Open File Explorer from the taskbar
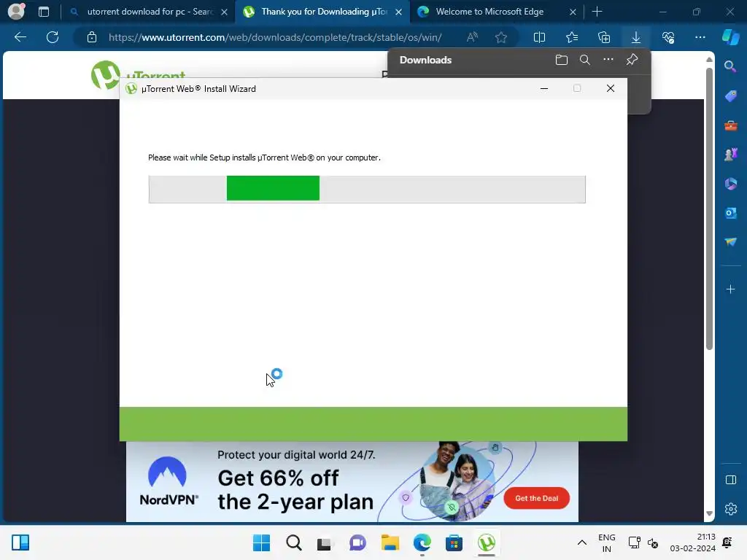747x560 pixels. [390, 542]
